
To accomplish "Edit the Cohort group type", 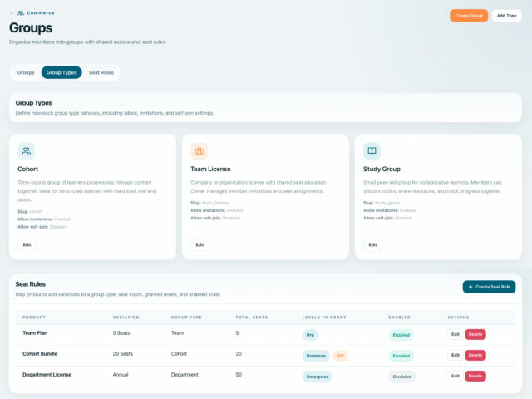I will (x=27, y=244).
